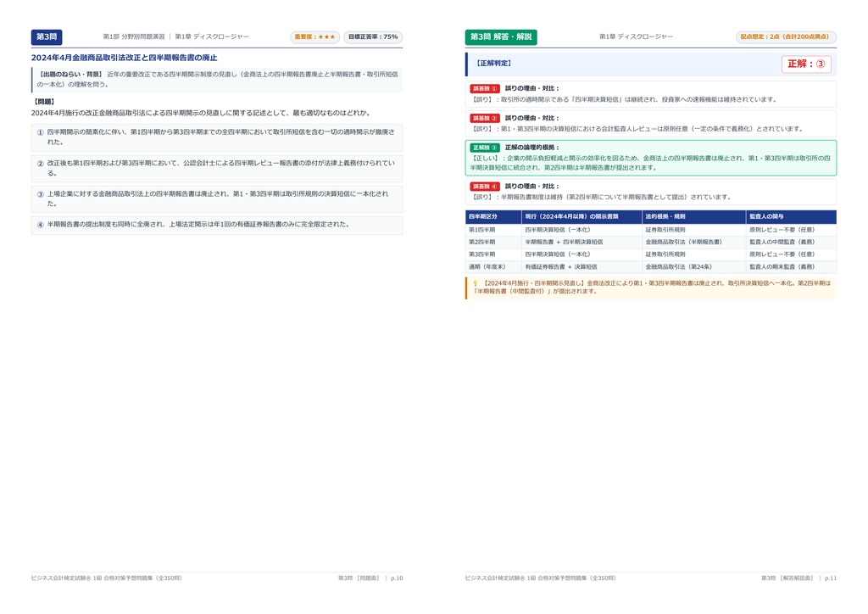Click the green 第3問 解答・解説 badge

tap(501, 37)
